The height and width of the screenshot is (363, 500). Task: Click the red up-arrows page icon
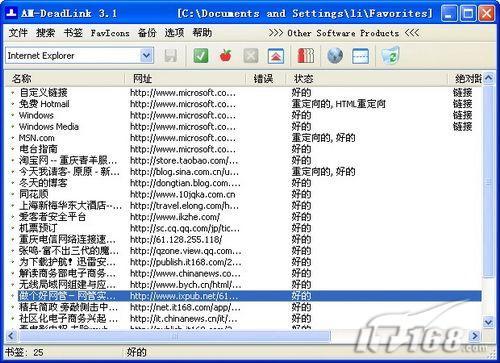276,56
